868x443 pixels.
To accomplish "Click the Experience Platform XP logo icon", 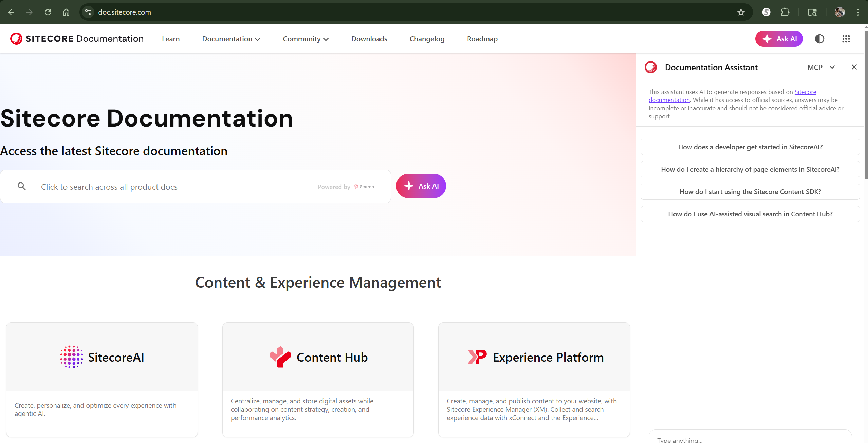I will pos(477,357).
